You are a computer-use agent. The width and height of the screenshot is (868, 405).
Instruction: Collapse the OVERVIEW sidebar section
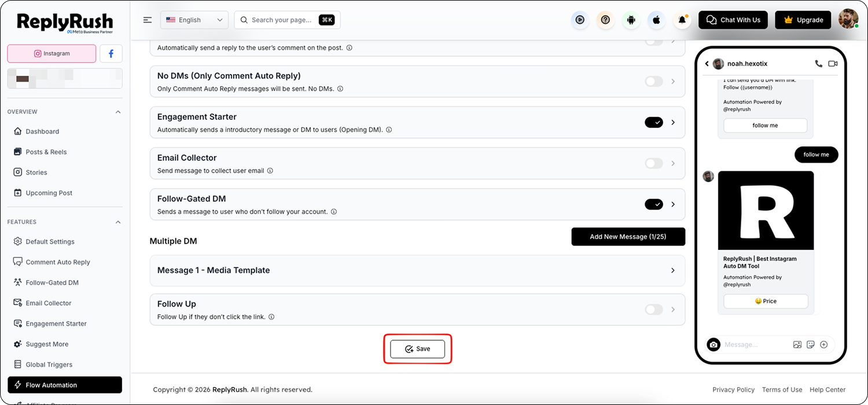click(118, 112)
